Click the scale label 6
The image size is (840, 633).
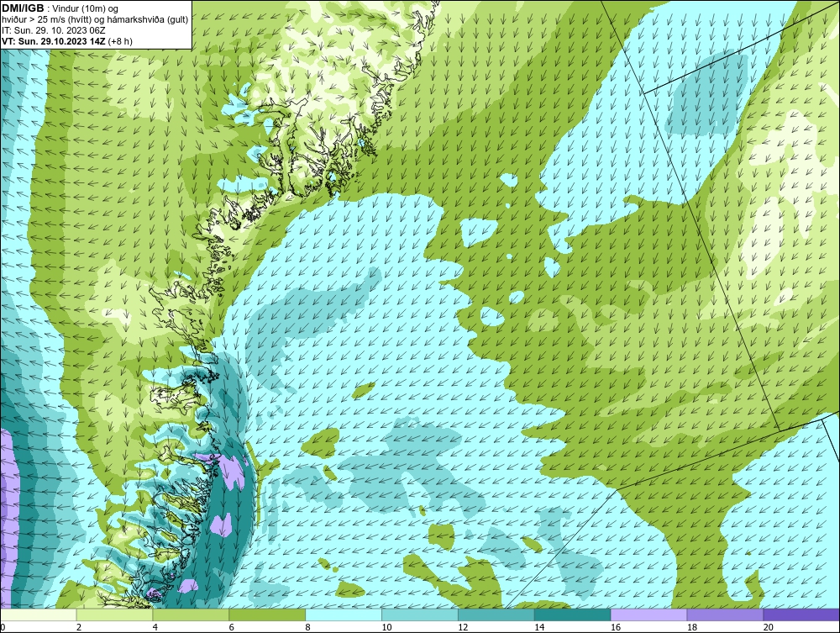coord(232,627)
